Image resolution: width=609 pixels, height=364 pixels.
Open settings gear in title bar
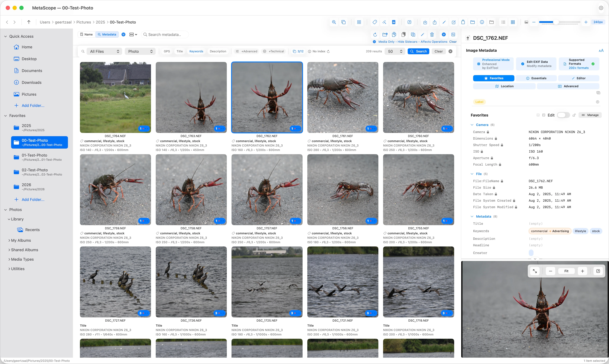[601, 8]
